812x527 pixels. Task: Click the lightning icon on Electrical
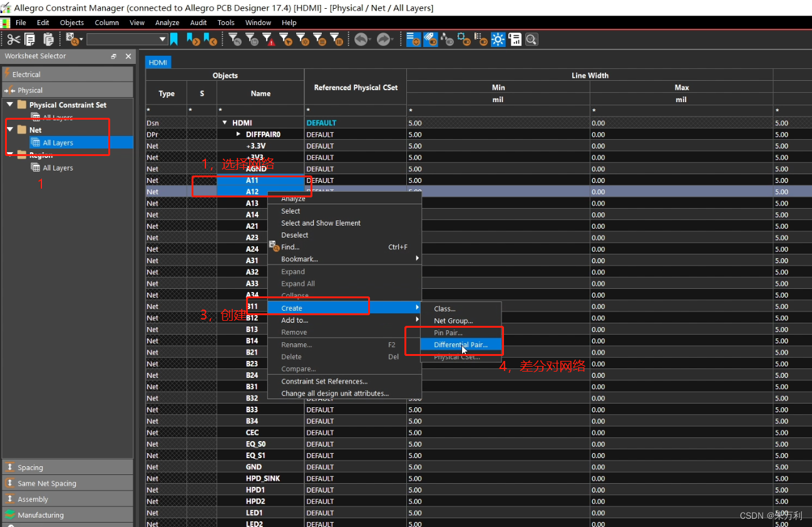[x=8, y=74]
